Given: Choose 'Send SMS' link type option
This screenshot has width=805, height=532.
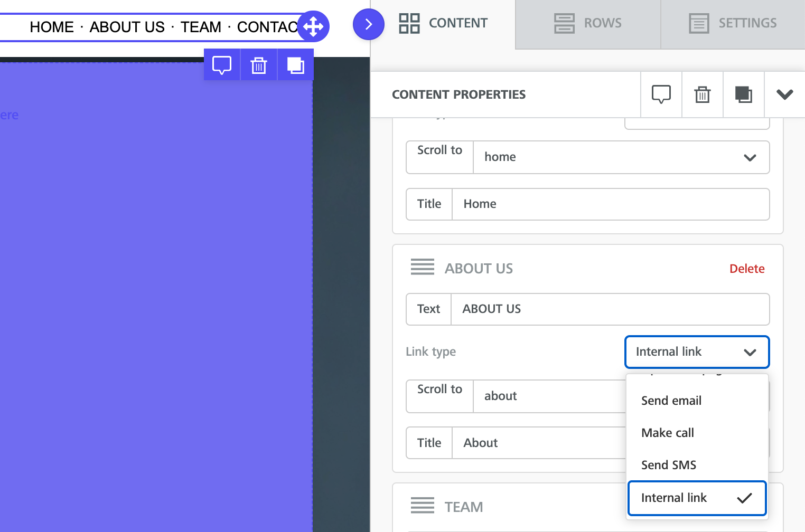Looking at the screenshot, I should 697,465.
